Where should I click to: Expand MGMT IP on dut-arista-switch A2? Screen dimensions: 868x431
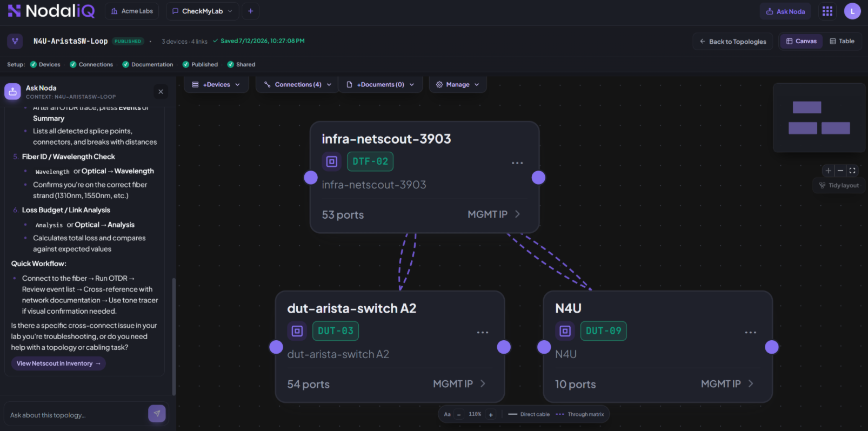pos(459,384)
